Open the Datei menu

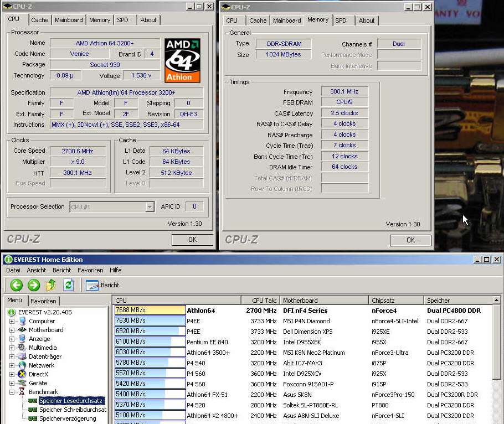tap(13, 270)
